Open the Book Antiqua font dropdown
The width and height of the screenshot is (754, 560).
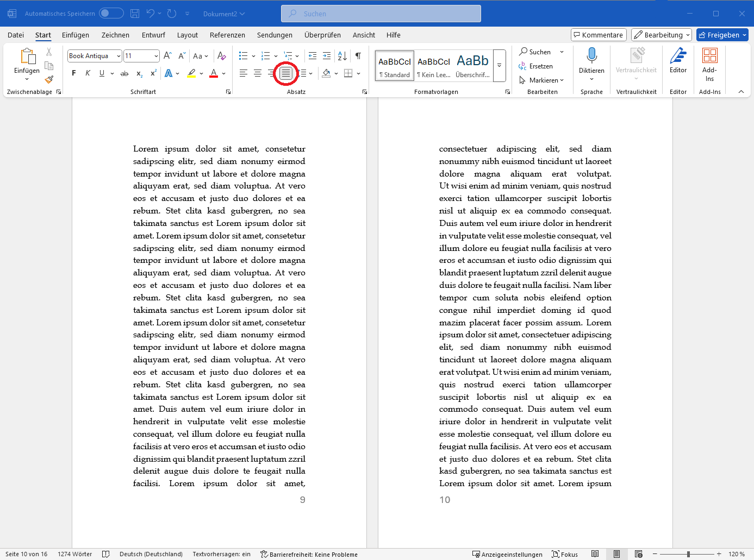(119, 56)
